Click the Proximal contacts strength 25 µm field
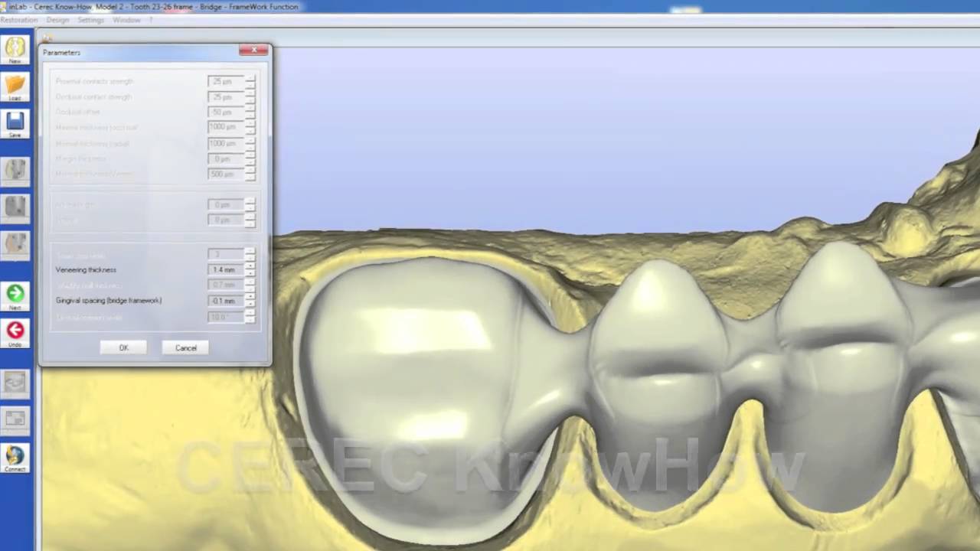 click(226, 81)
